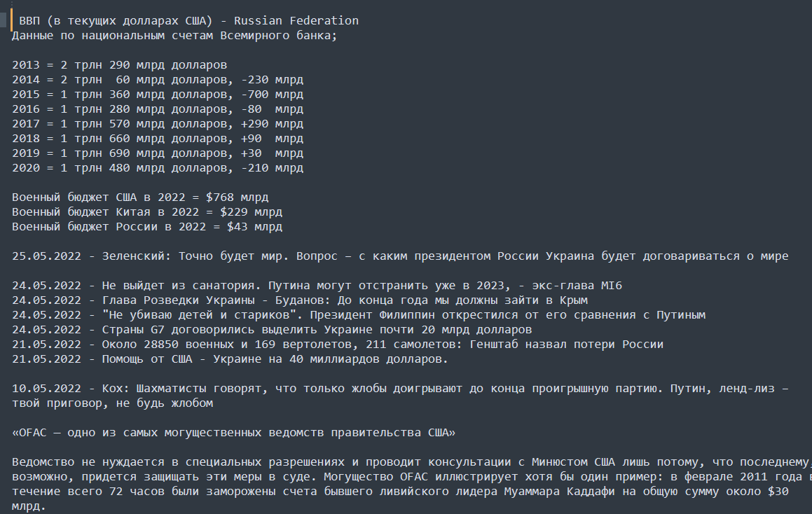Click the line mentioning экс-глава MI6
812x514 pixels.
[x=317, y=286]
